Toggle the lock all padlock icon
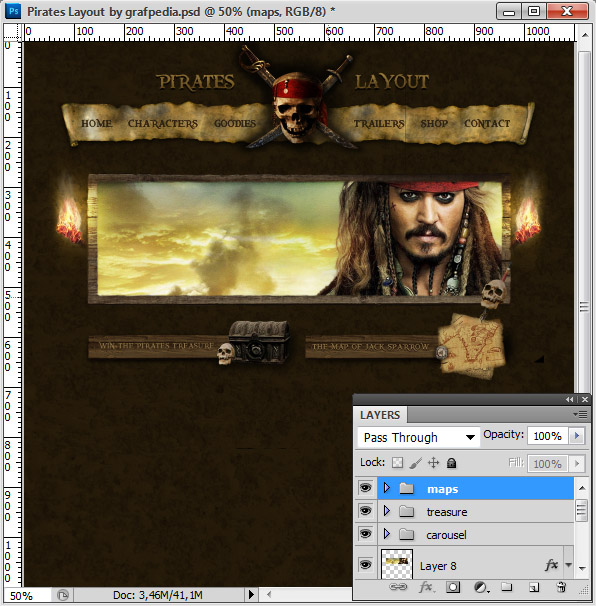Screen dimensions: 596x606 (x=451, y=463)
